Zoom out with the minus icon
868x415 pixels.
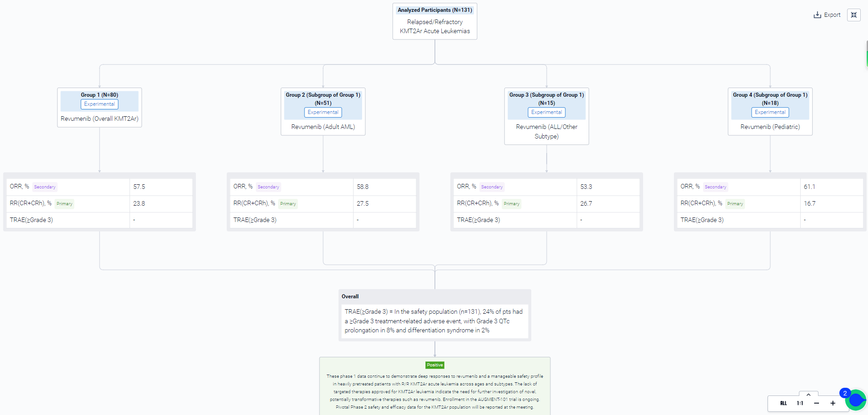(816, 403)
